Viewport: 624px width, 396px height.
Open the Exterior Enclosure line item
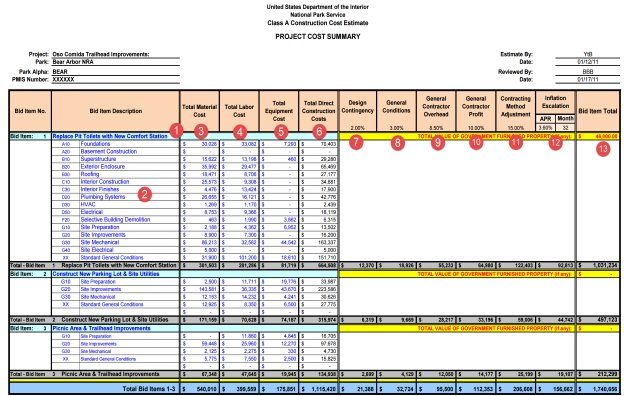click(103, 166)
